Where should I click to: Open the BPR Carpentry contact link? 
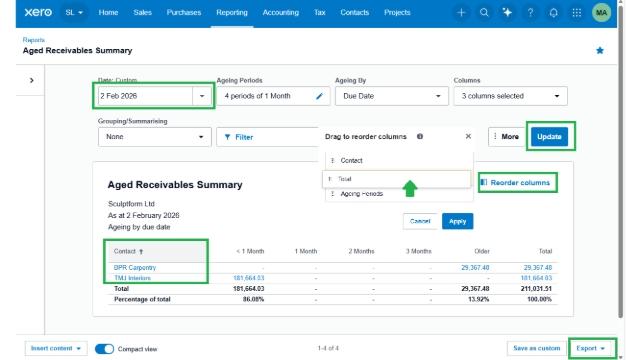pyautogui.click(x=135, y=268)
